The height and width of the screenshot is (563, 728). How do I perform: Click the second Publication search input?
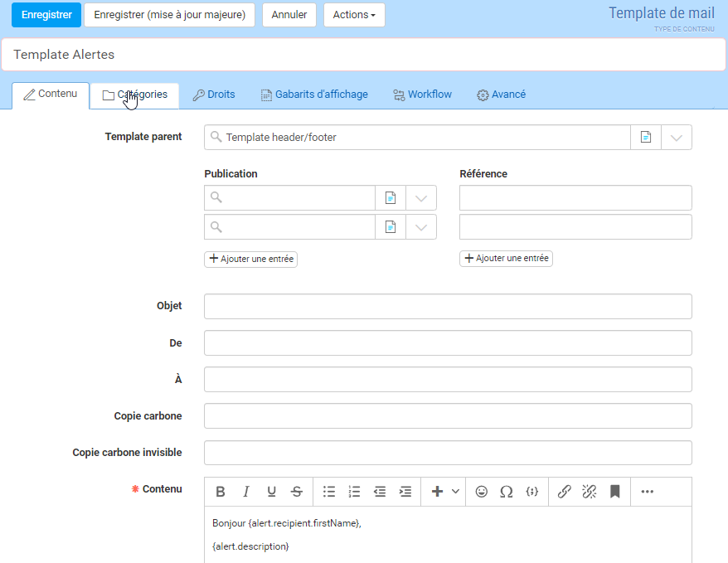coord(289,227)
